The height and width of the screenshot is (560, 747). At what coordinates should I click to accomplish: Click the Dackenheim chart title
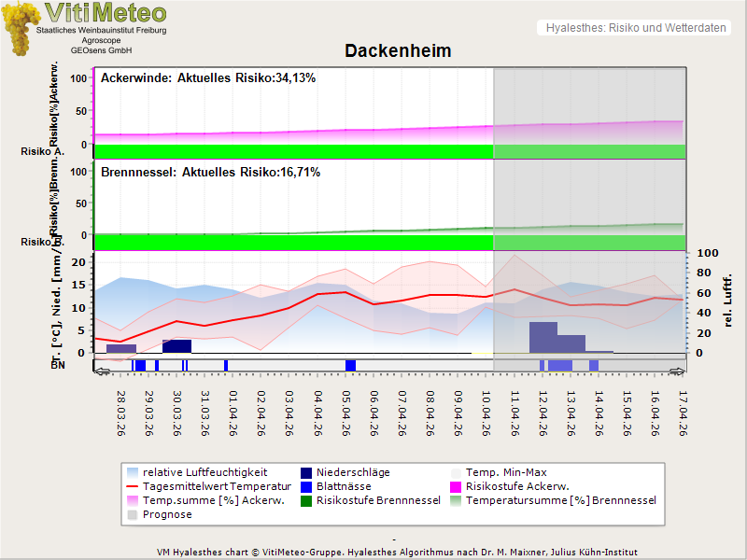click(x=398, y=51)
